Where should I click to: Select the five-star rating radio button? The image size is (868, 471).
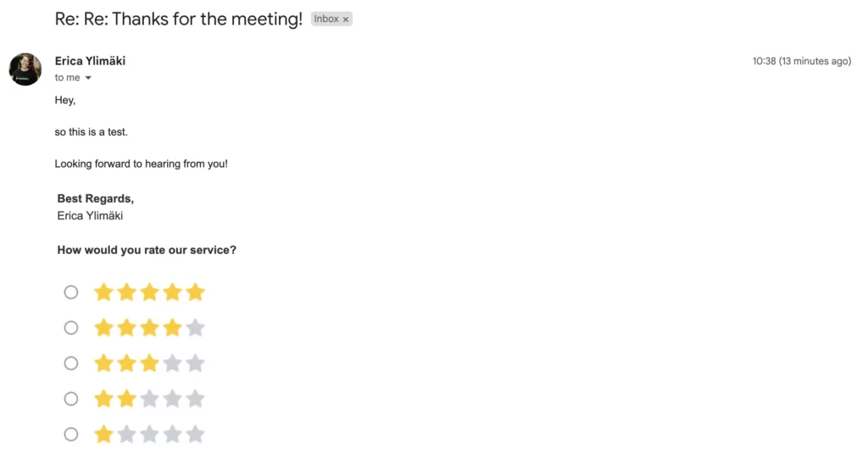71,292
